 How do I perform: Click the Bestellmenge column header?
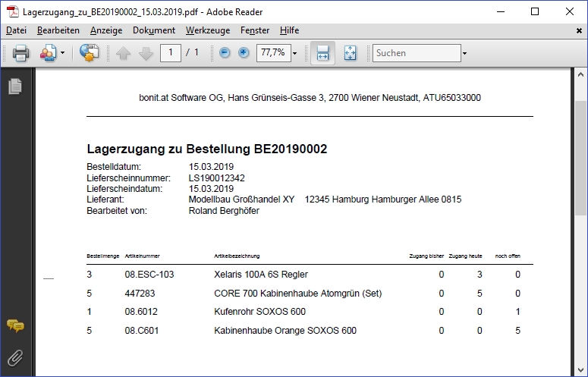(x=102, y=256)
